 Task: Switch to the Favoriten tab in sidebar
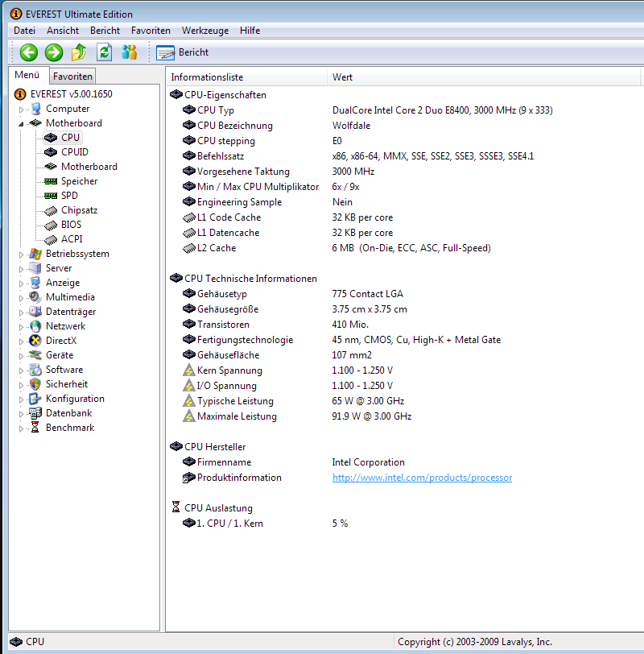(x=72, y=77)
